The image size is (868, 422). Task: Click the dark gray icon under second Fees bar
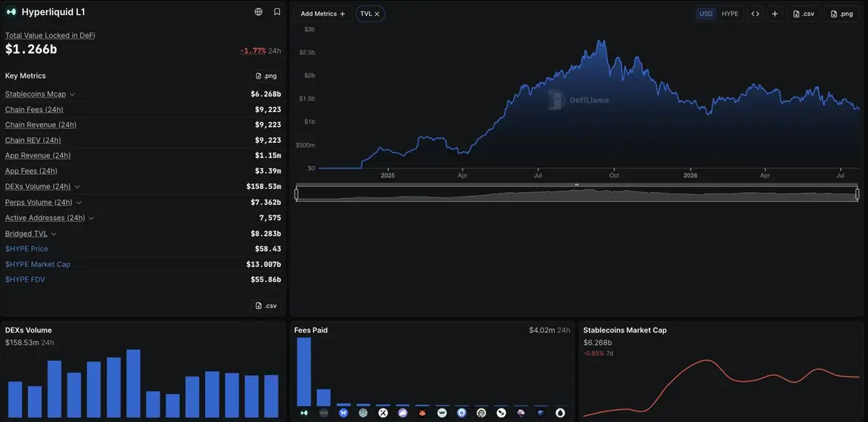coord(324,413)
